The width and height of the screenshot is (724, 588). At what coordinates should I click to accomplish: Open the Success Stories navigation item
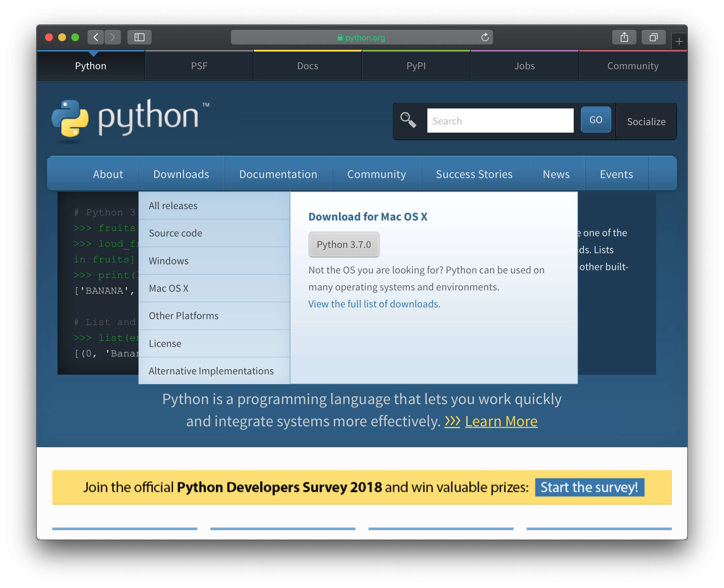(x=474, y=174)
